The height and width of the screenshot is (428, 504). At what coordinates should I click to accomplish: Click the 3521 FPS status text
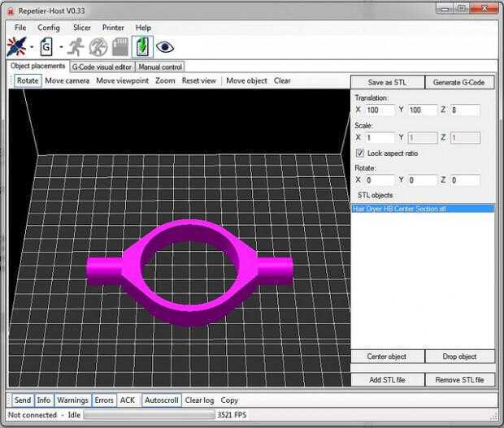pyautogui.click(x=232, y=415)
